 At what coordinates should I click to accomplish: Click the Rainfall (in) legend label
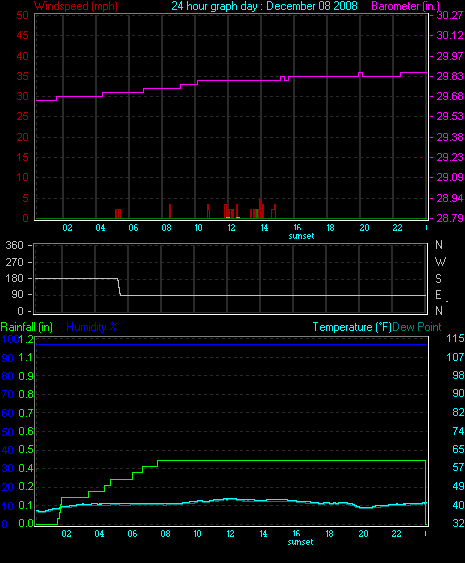pos(27,327)
